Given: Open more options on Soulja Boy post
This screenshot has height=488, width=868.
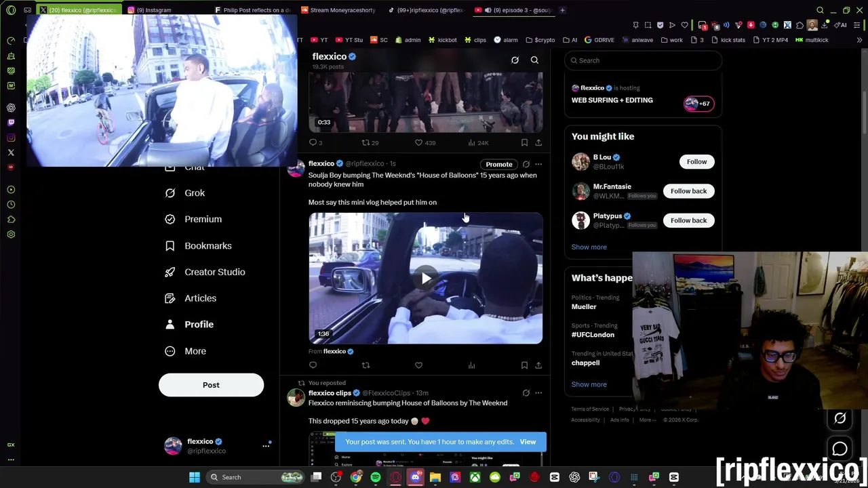Looking at the screenshot, I should click(538, 164).
